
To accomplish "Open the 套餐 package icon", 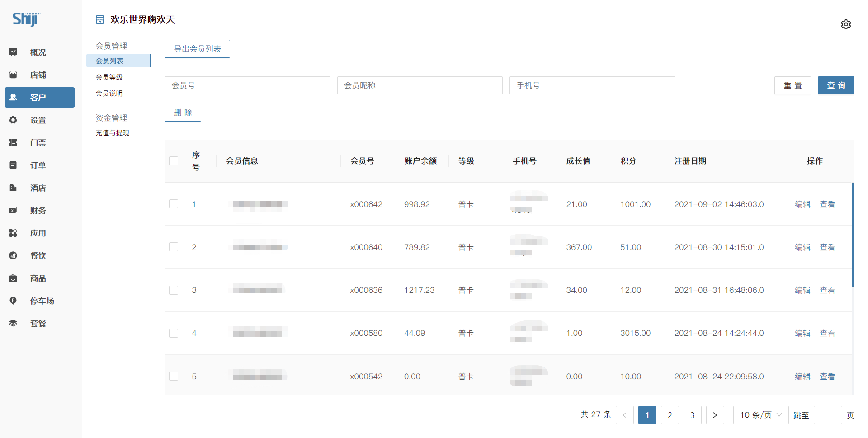I will [x=13, y=323].
